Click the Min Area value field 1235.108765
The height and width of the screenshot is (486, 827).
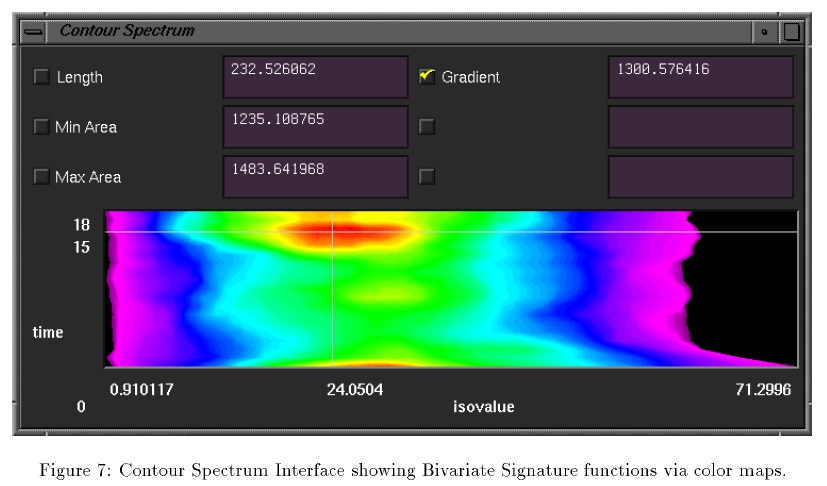point(315,127)
